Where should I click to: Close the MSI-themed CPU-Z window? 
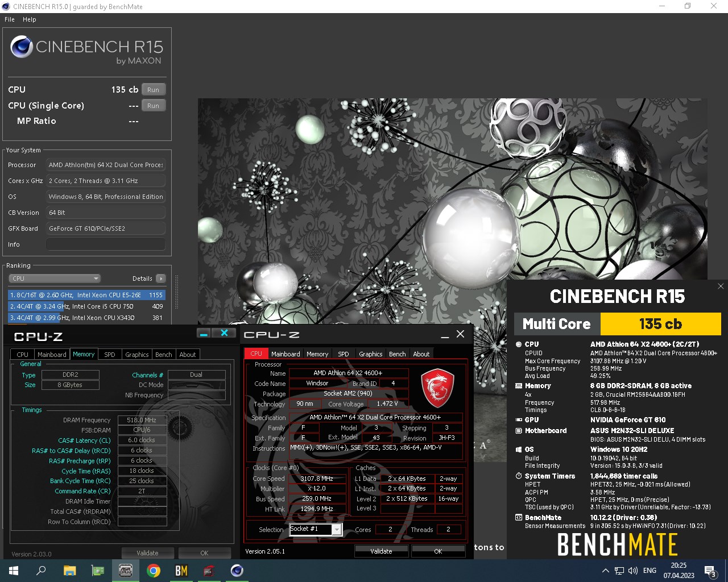460,334
